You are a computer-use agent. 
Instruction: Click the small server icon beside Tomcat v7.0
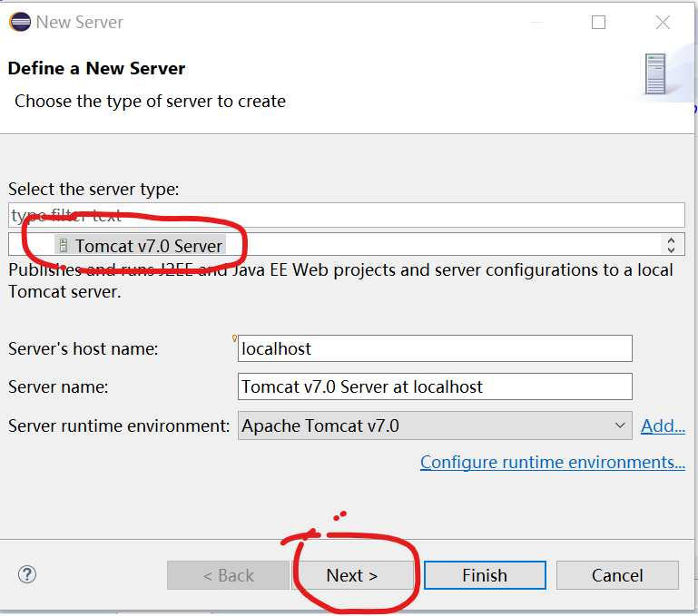point(64,245)
